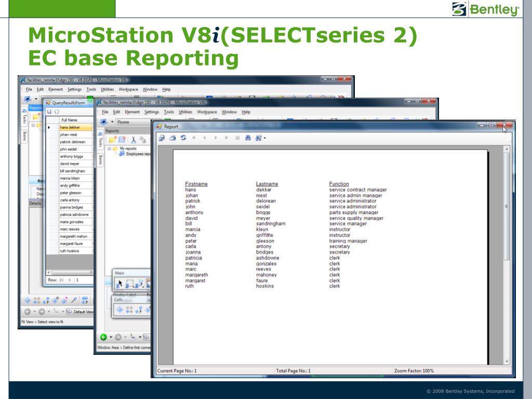
Task: Click the QueryResultsForm horizontal scrollbar
Action: tap(70, 272)
